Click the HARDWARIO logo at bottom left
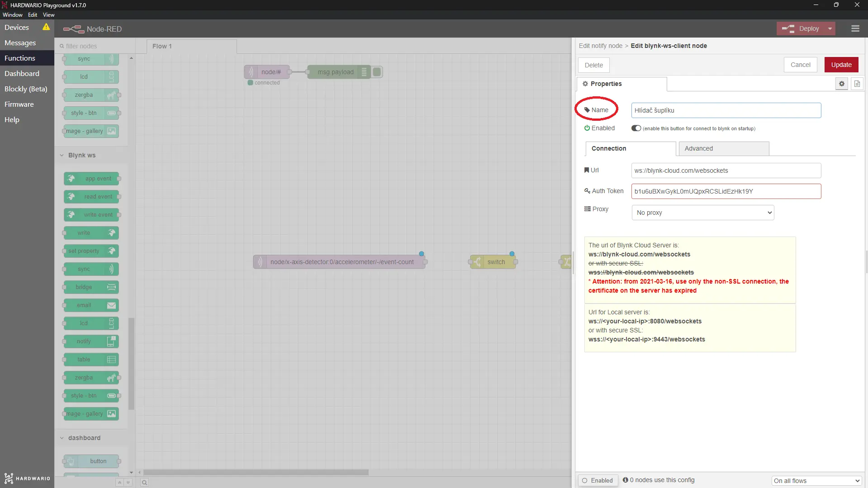Viewport: 868px width, 488px height. pos(27,478)
